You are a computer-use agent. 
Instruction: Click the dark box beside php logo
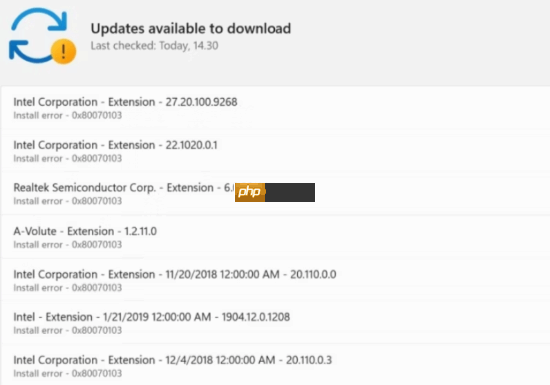pyautogui.click(x=290, y=192)
